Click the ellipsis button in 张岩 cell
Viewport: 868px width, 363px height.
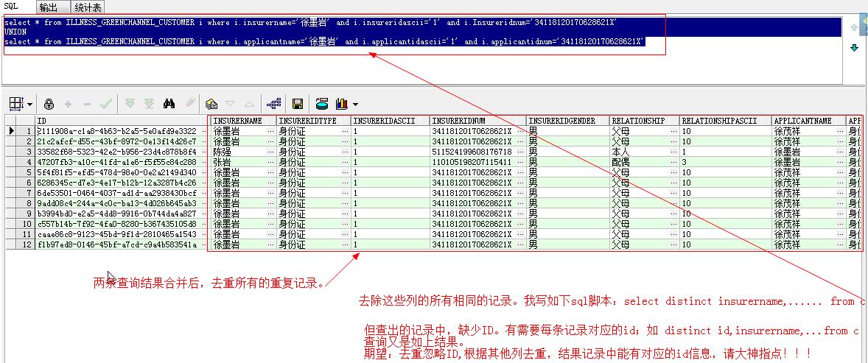tap(271, 162)
